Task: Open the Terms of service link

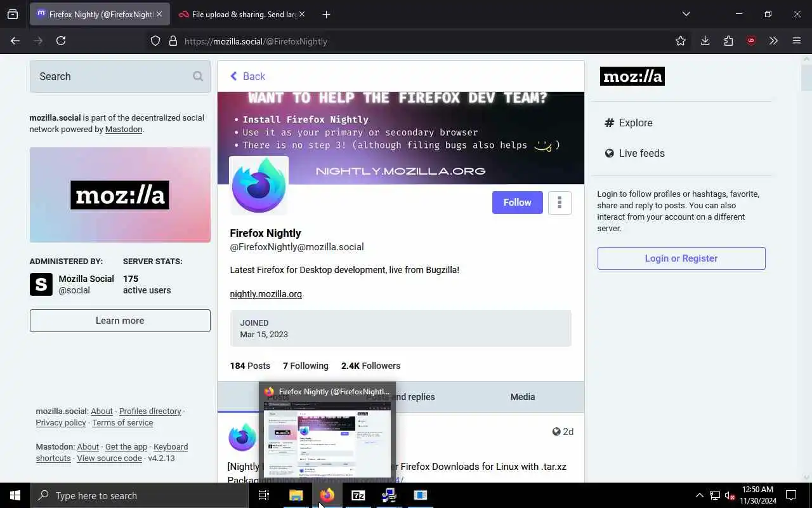Action: pos(122,423)
